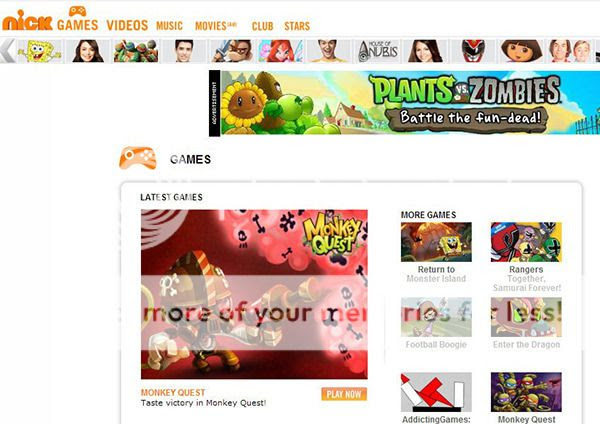Click the PLAY NOW button

344,394
